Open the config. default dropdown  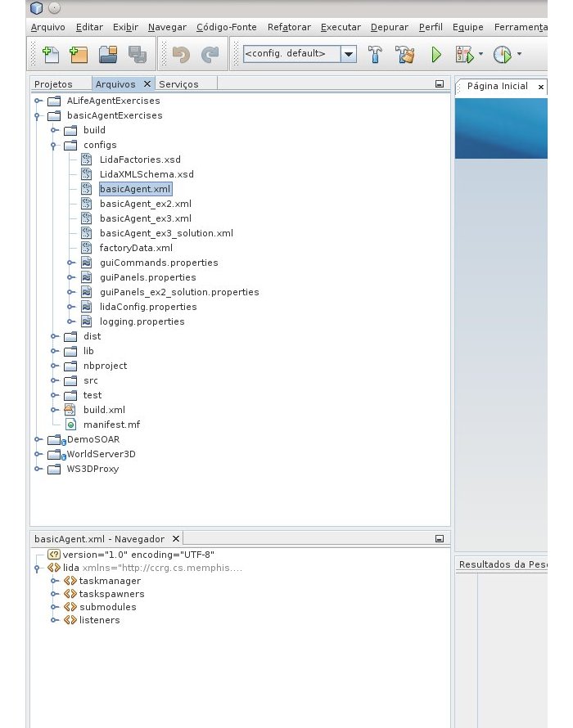tap(348, 54)
